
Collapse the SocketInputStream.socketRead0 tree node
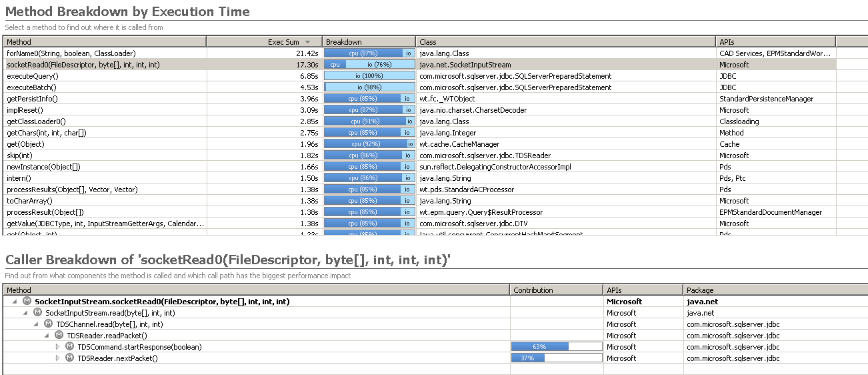click(x=15, y=302)
